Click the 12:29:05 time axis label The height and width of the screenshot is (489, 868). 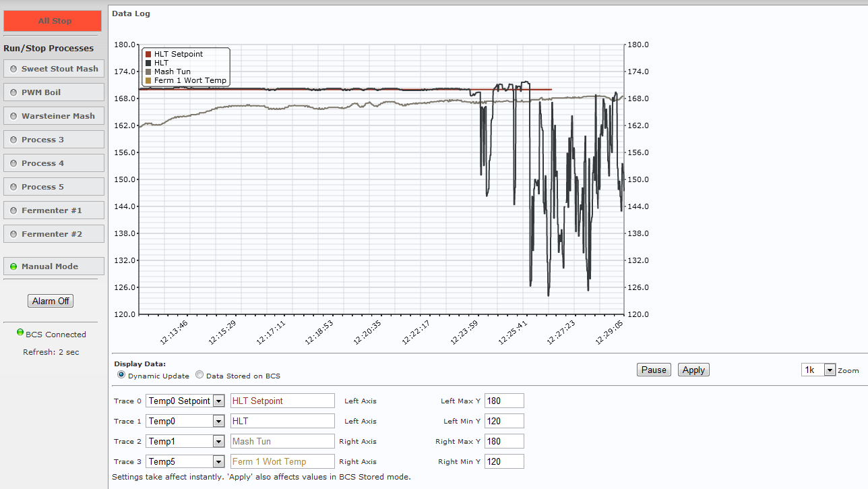[609, 332]
